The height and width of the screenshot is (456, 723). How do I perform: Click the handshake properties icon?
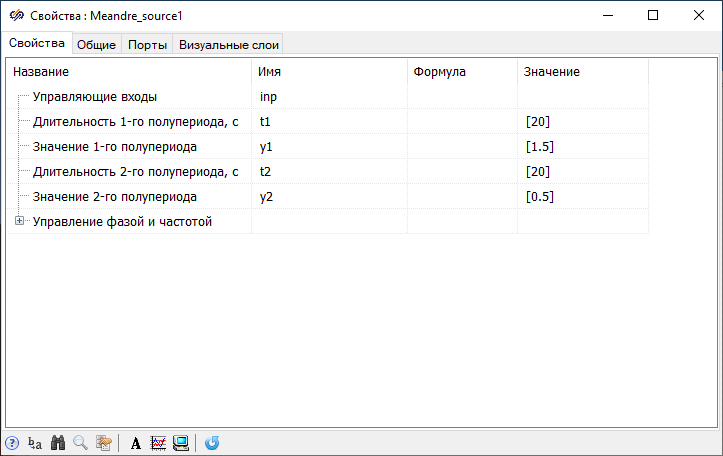103,443
